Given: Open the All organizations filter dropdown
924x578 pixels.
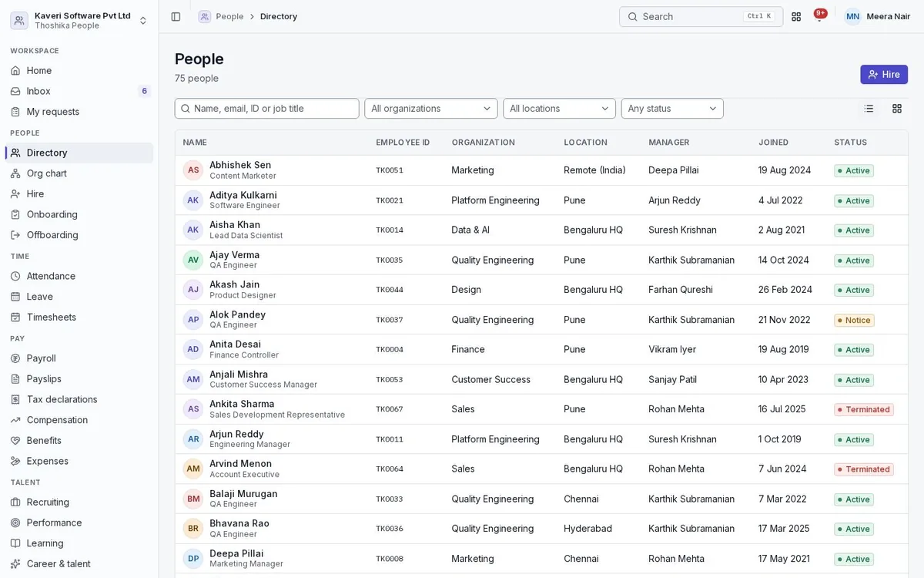Looking at the screenshot, I should pos(431,109).
